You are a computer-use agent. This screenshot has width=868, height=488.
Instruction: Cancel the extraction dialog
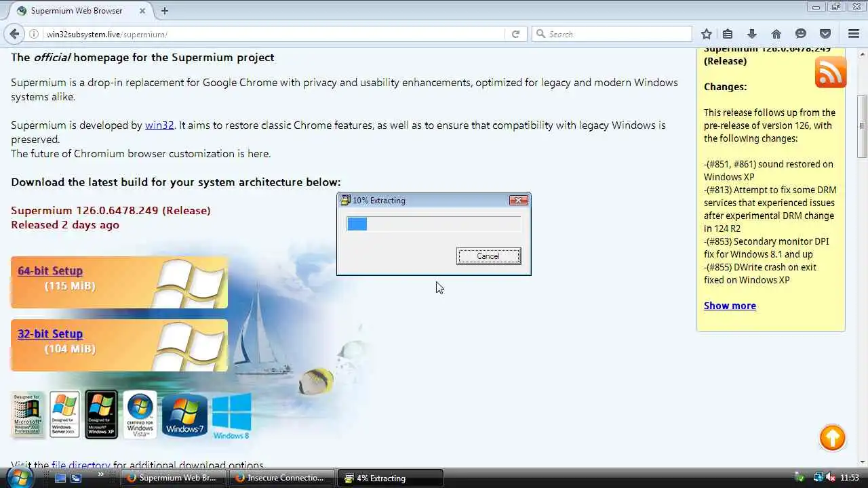[x=488, y=256]
